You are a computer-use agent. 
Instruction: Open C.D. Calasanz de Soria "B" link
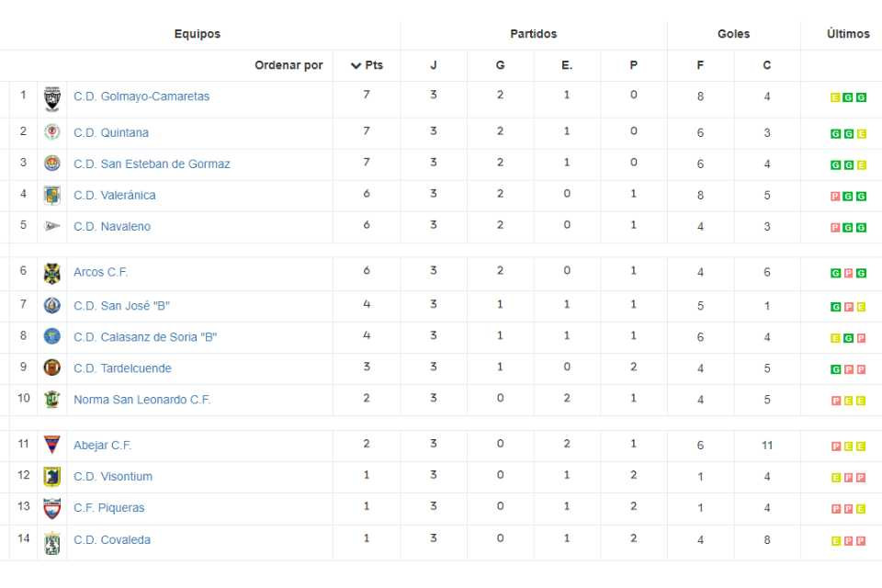[x=145, y=337]
